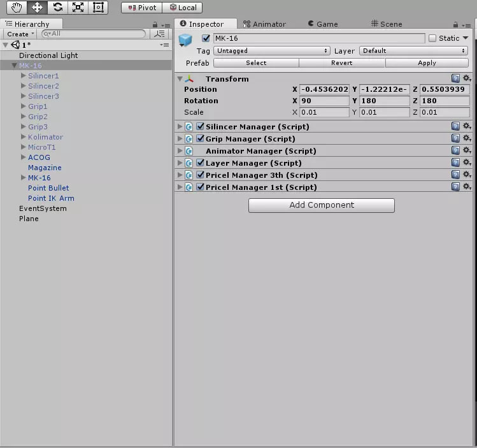
Task: Click the MK-16 GameObject cube icon
Action: tap(185, 40)
